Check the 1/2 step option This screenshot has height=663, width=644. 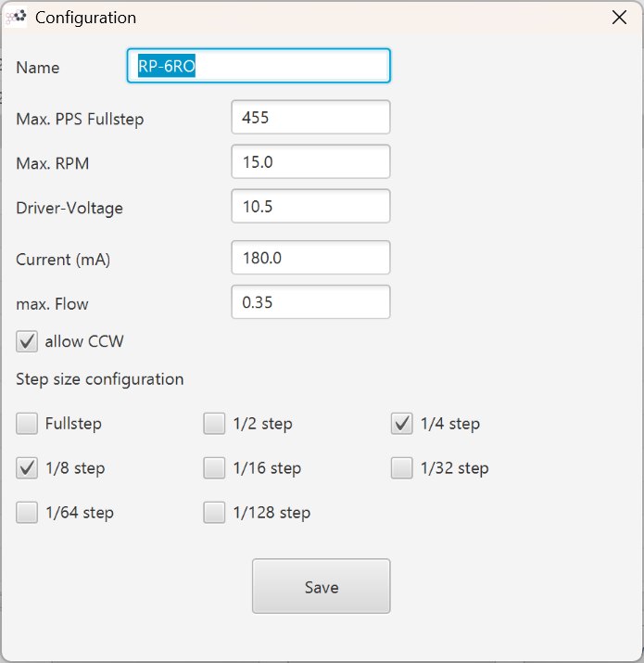(x=214, y=424)
